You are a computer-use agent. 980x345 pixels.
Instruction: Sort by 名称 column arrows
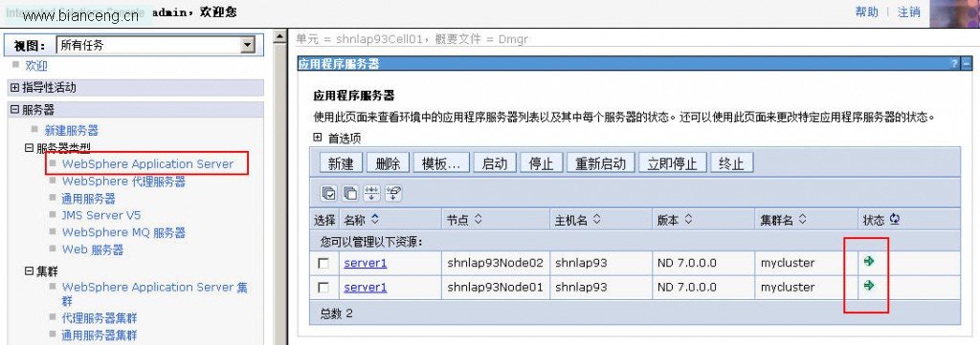(375, 219)
